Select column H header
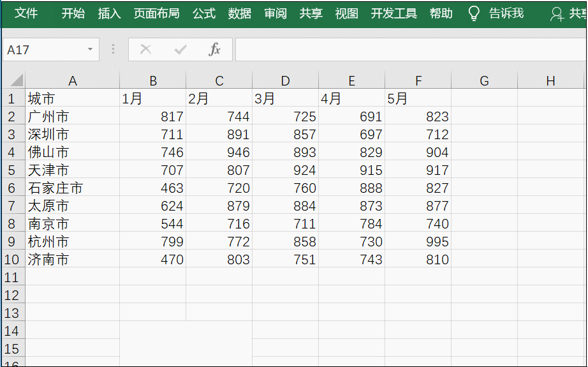The image size is (588, 367). (550, 80)
